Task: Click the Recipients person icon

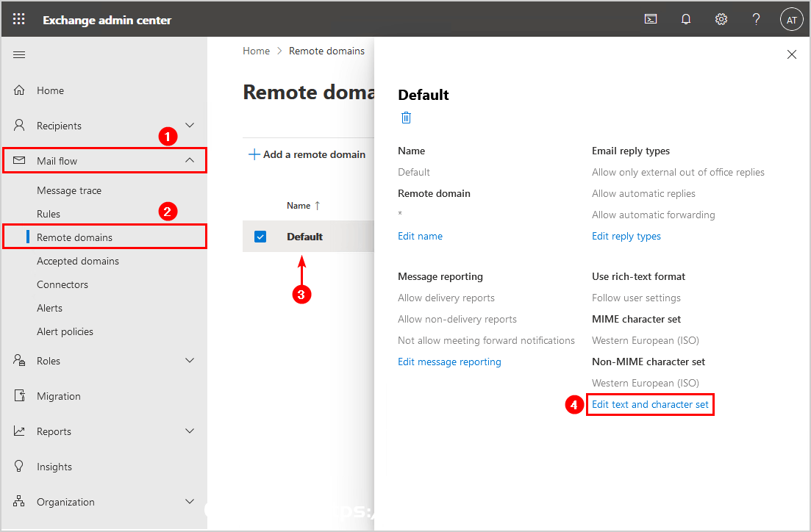Action: 19,125
